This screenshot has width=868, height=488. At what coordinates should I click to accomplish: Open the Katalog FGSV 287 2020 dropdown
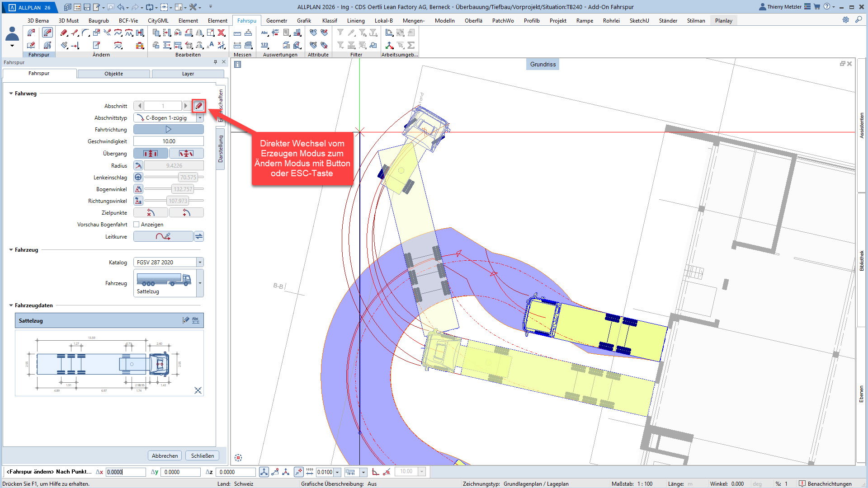coord(200,263)
